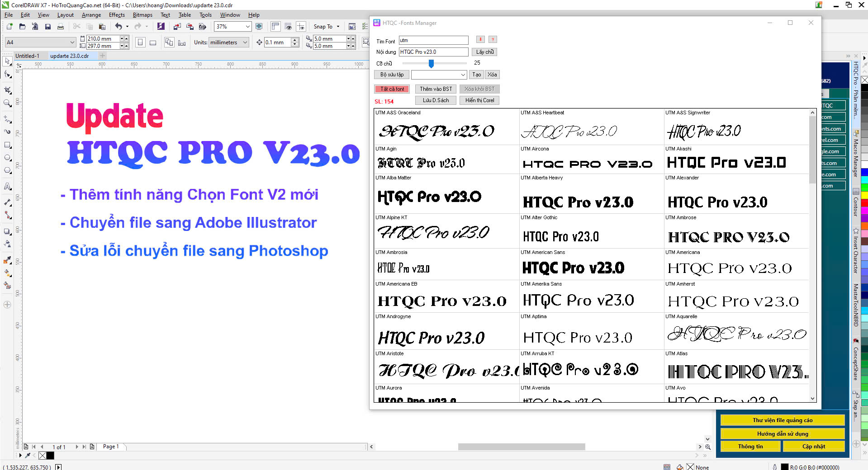Select the Text tool
Viewport: 868px width, 470px height.
[7, 186]
